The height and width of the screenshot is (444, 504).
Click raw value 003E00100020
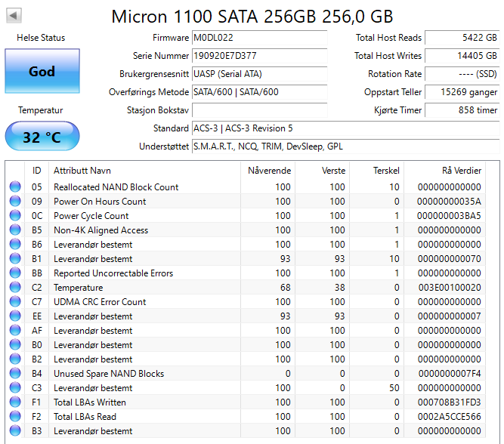(450, 287)
